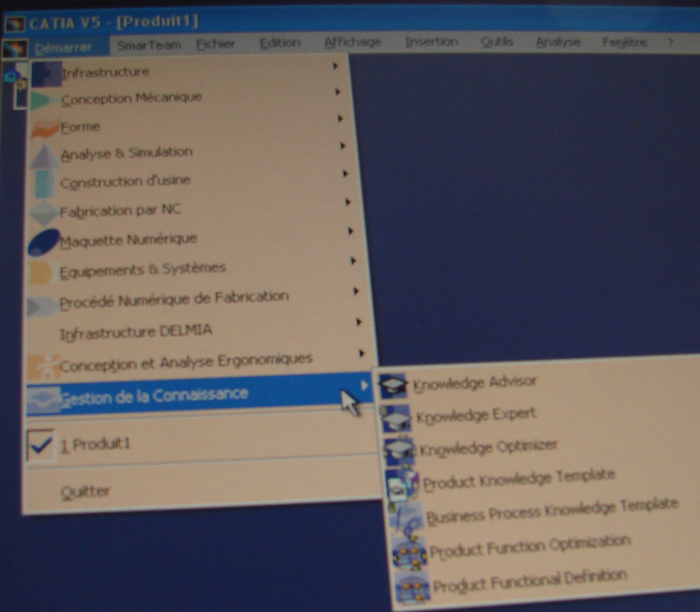
Task: Expand the Infrastructure submenu arrow
Action: 335,66
